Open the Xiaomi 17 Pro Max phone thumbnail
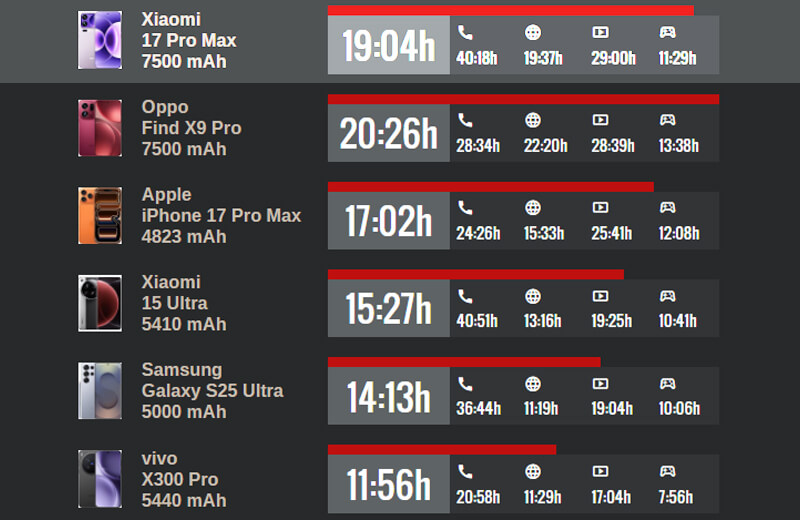Viewport: 800px width, 520px height. [x=100, y=40]
